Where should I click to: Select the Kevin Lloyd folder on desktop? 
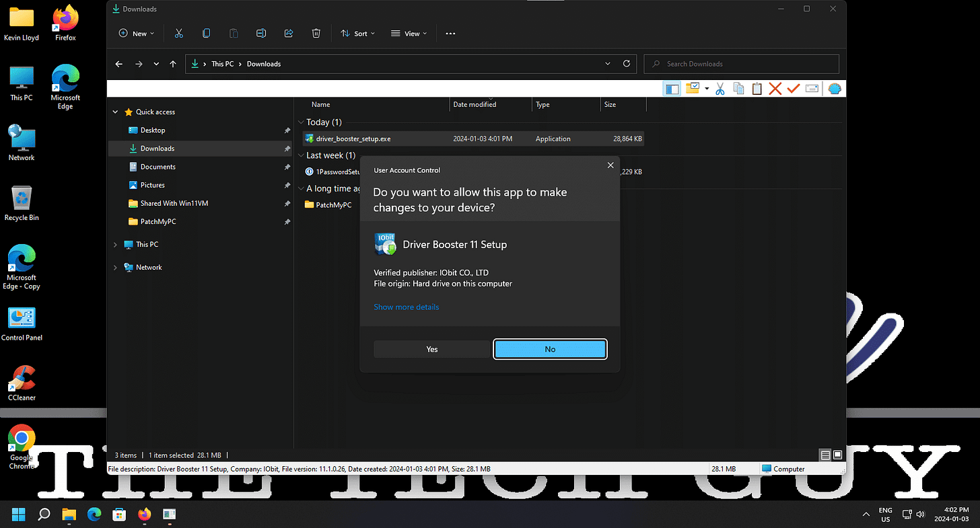22,23
